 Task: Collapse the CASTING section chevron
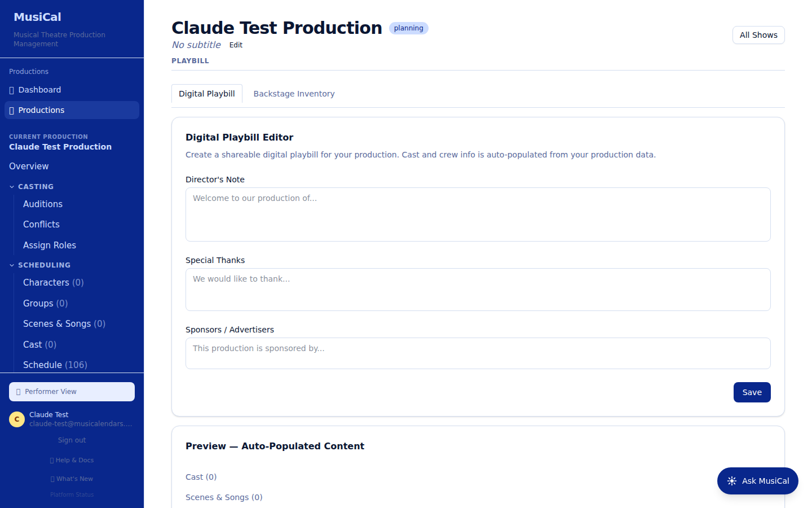pyautogui.click(x=12, y=187)
